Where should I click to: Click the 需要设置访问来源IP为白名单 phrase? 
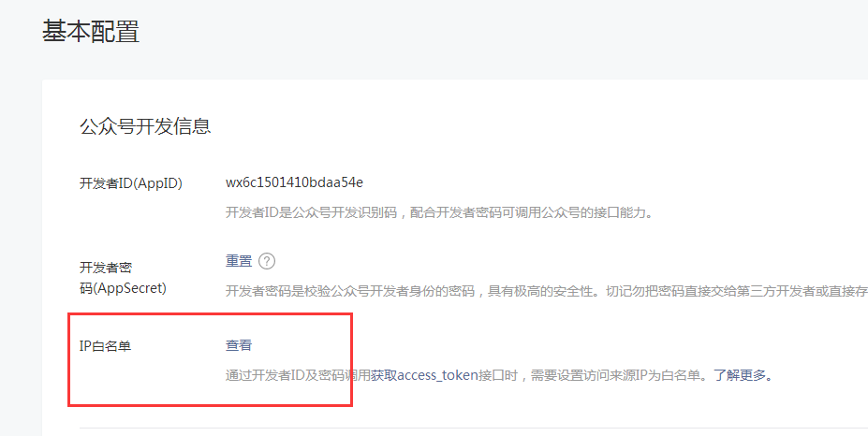pos(615,375)
